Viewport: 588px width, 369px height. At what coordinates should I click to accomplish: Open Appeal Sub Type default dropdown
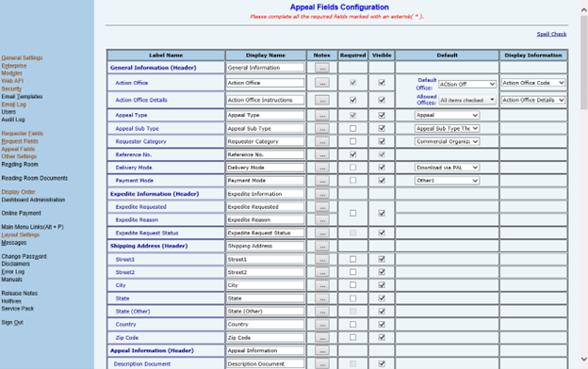coord(447,129)
